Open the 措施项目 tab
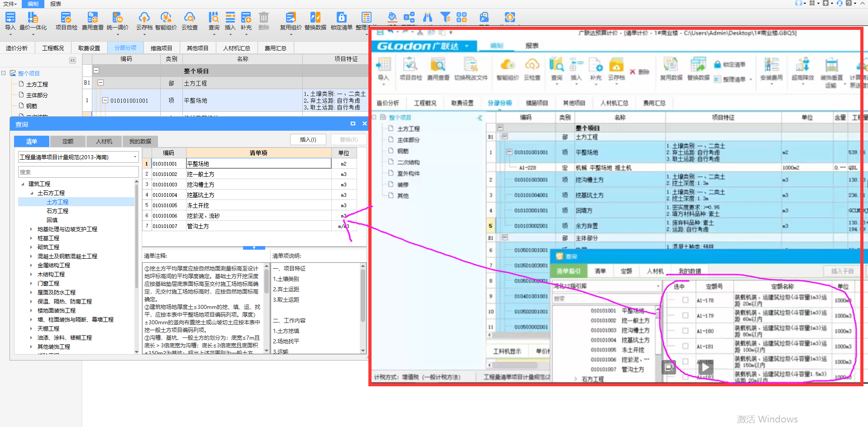This screenshot has height=427, width=868. point(161,48)
